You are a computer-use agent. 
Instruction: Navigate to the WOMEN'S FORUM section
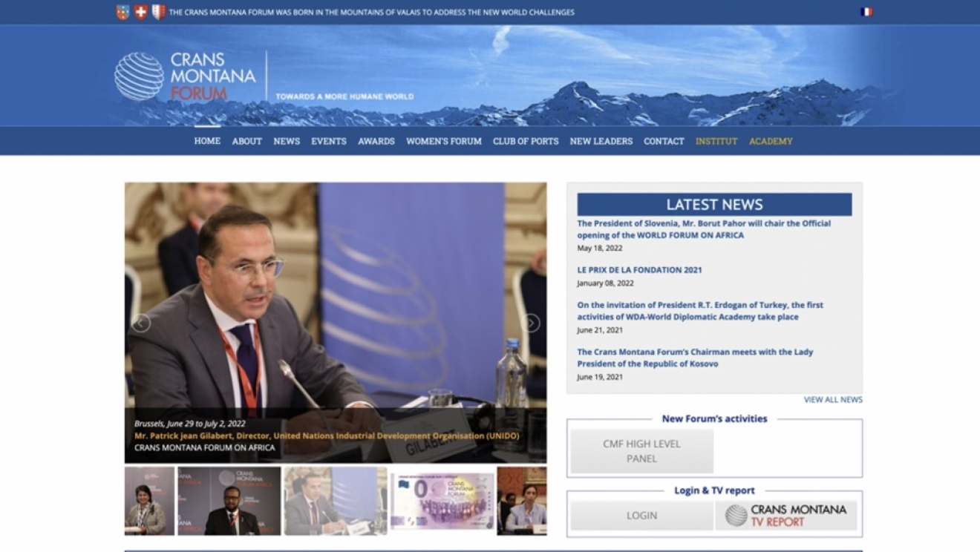(x=443, y=141)
